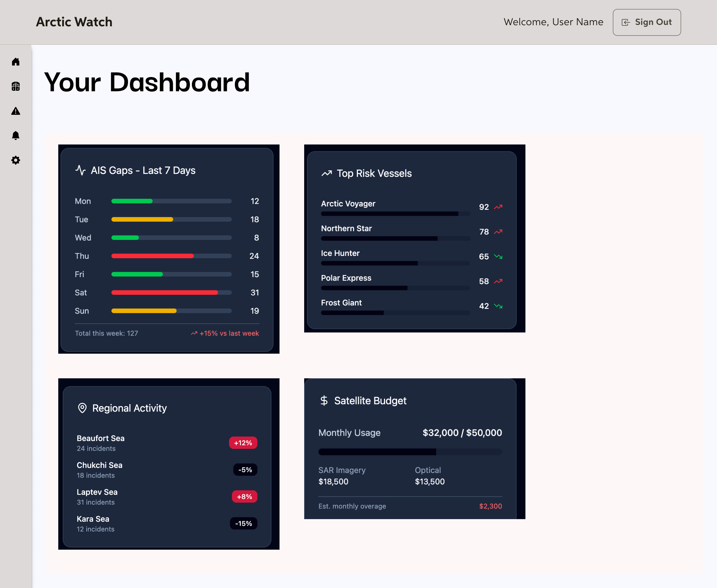Select the Northern Star vessel row
The height and width of the screenshot is (588, 717).
point(346,229)
